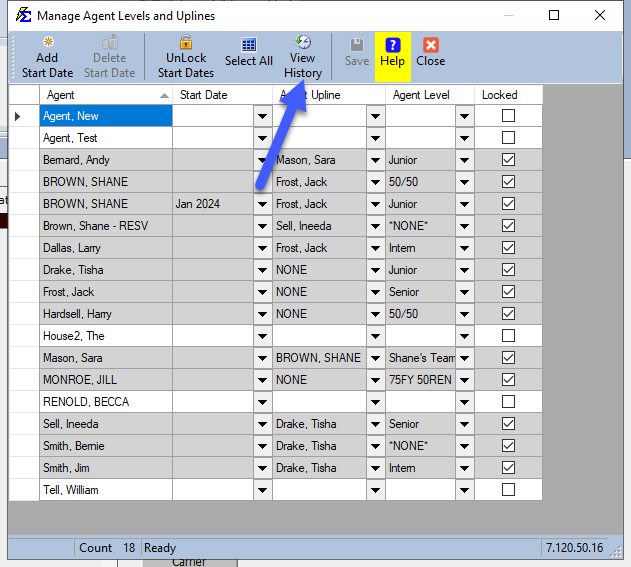Select the Agent, Test name cell
Image resolution: width=631 pixels, height=567 pixels.
[x=106, y=138]
